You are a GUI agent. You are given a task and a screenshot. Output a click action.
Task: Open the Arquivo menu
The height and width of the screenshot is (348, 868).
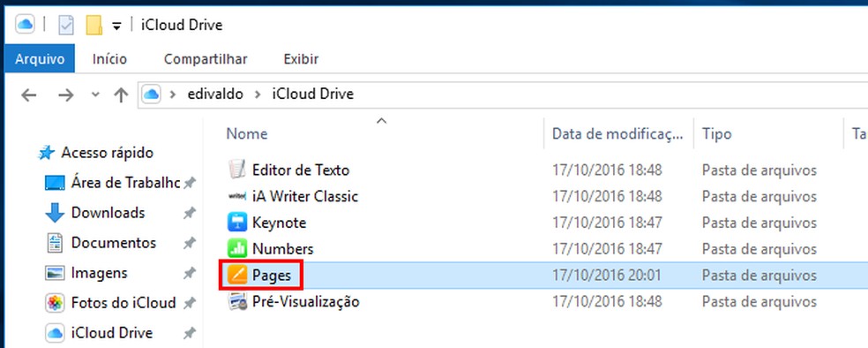(x=40, y=59)
